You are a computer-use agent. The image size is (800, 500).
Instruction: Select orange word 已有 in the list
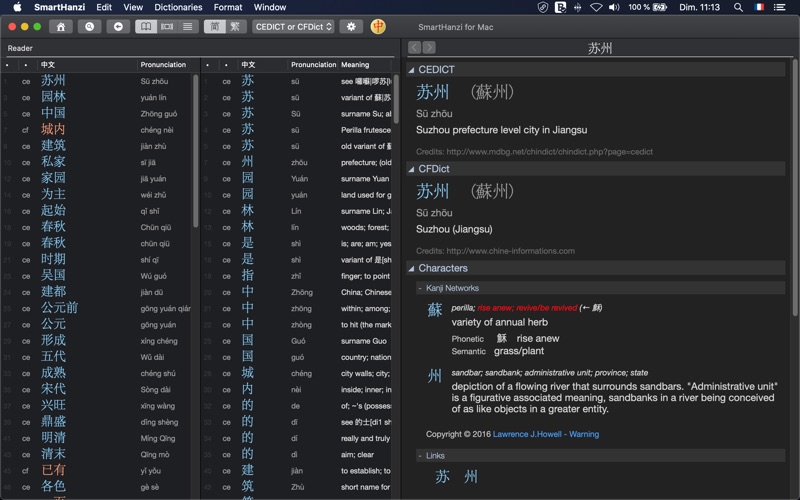(x=54, y=470)
